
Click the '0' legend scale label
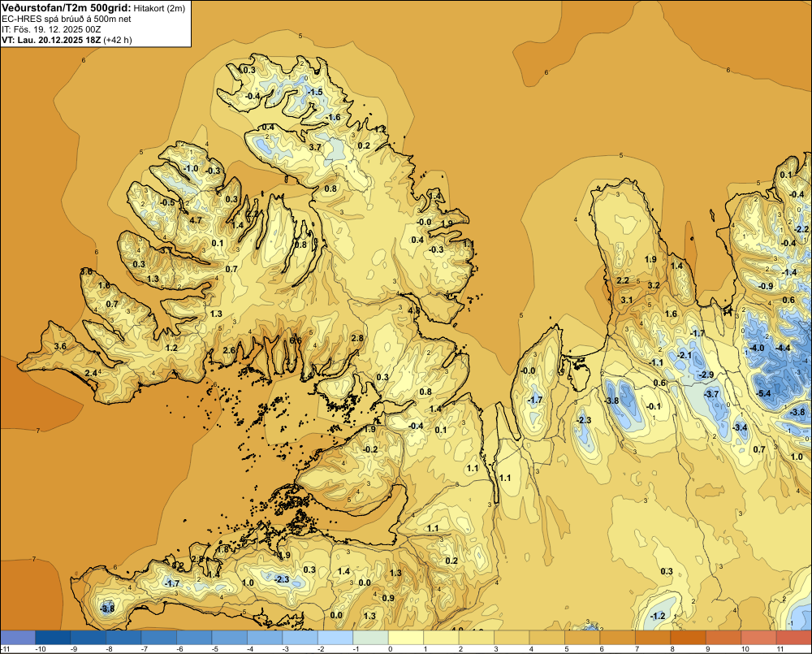[391, 649]
